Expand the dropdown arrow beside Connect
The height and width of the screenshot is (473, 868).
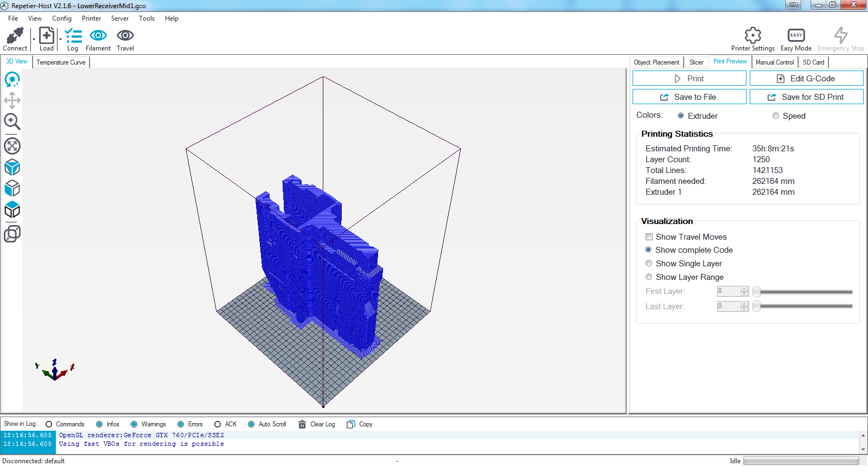34,40
